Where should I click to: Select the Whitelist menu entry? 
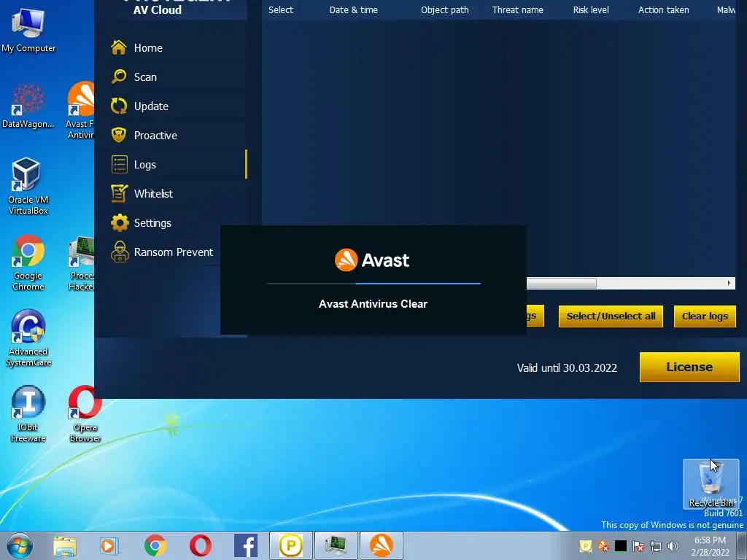click(153, 194)
